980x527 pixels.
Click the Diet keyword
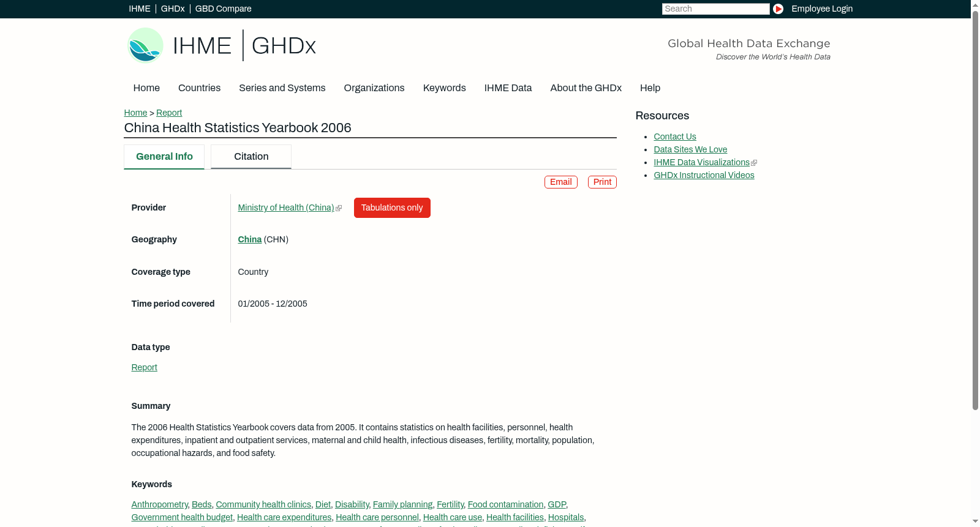(323, 504)
